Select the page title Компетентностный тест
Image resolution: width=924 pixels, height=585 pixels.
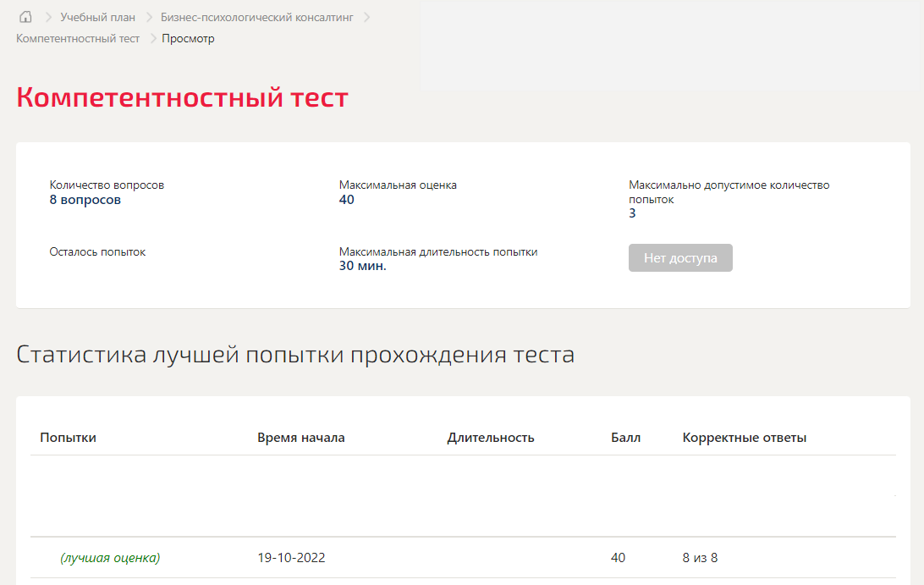(x=181, y=97)
